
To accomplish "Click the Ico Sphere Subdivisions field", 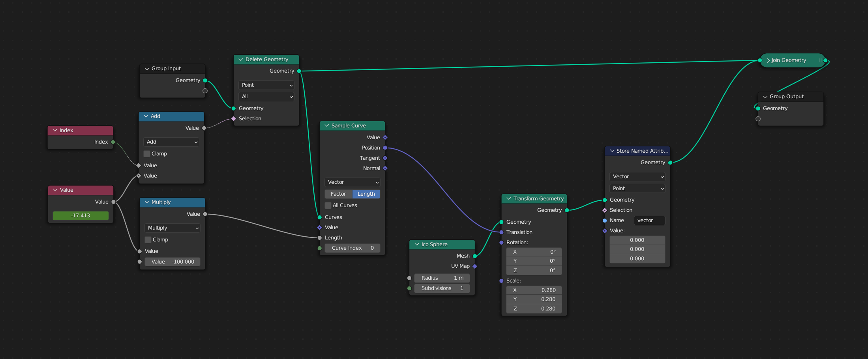I will [442, 288].
